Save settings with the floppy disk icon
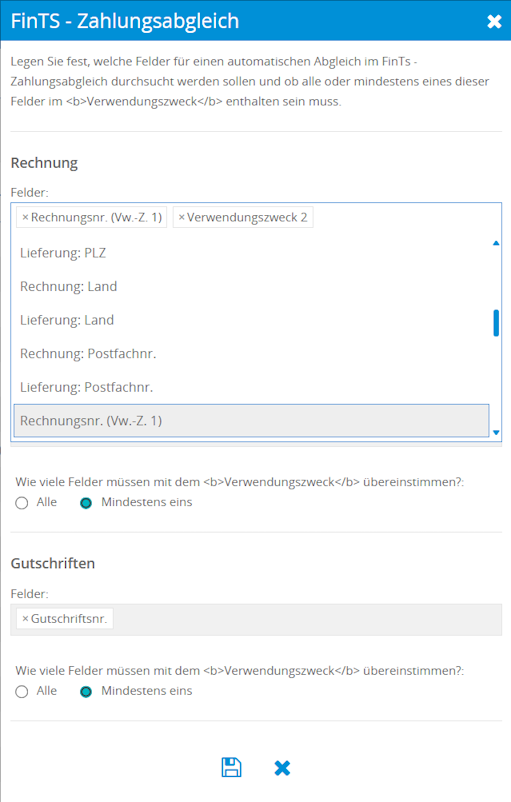Image resolution: width=511 pixels, height=802 pixels. (231, 767)
